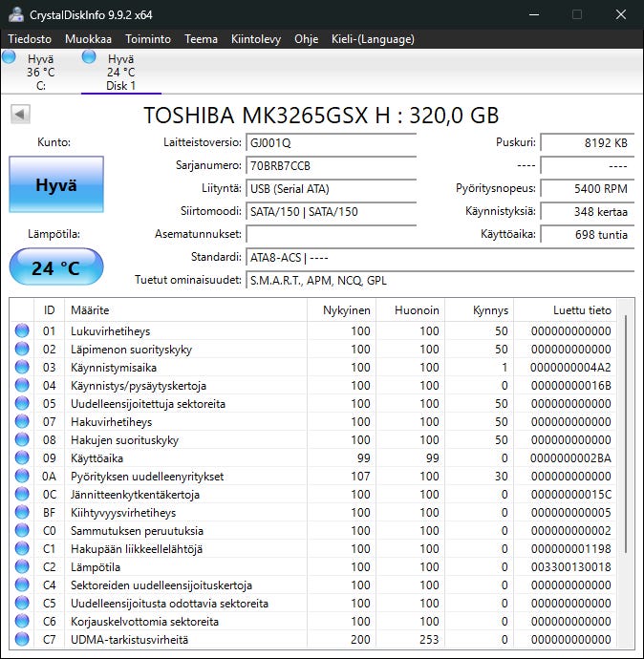This screenshot has height=659, width=644.
Task: Open the Toiminto menu
Action: pyautogui.click(x=148, y=39)
